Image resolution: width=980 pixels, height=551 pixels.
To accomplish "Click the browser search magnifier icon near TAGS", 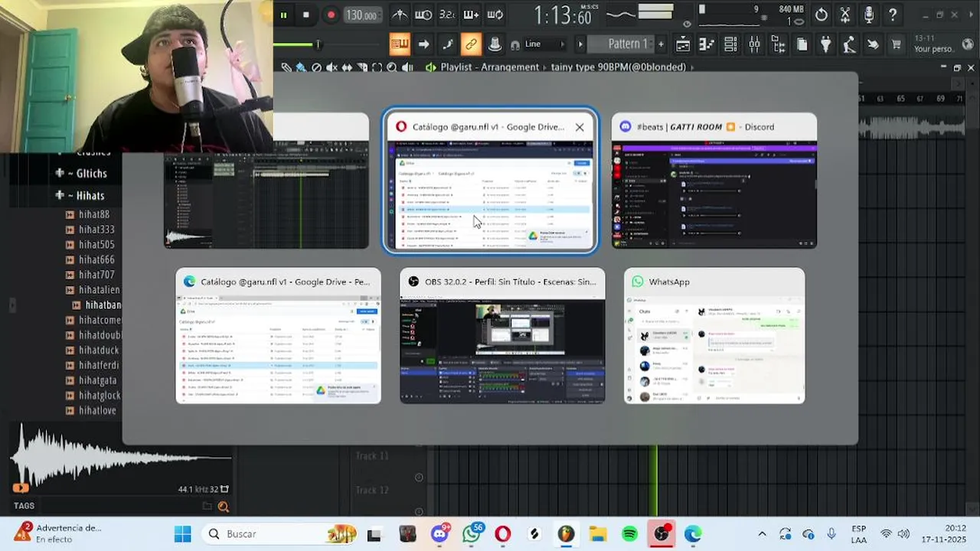I will [x=224, y=506].
